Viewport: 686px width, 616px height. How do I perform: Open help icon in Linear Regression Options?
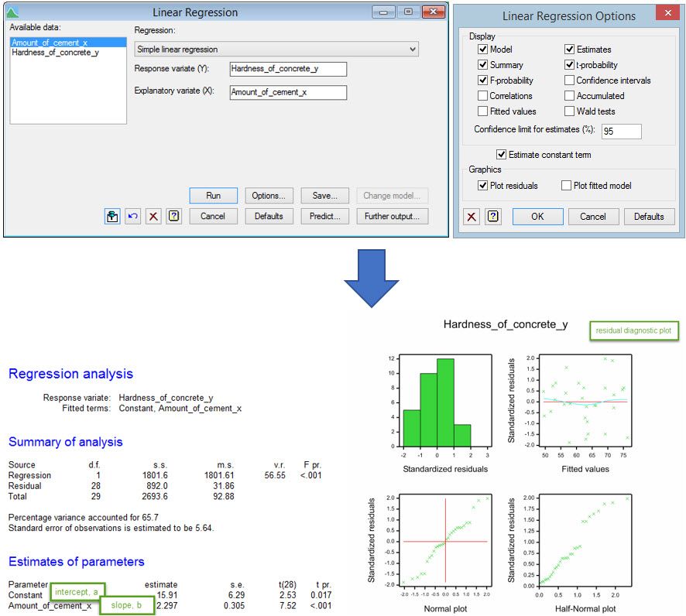[x=492, y=217]
